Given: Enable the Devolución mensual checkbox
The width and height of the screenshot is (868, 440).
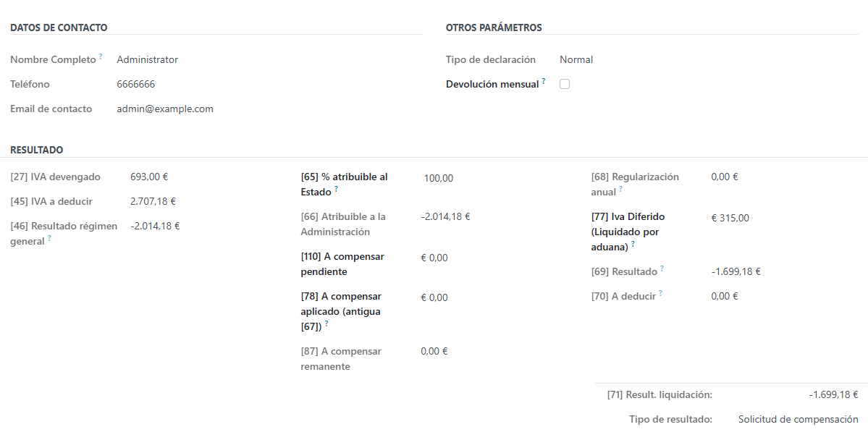Looking at the screenshot, I should 565,84.
